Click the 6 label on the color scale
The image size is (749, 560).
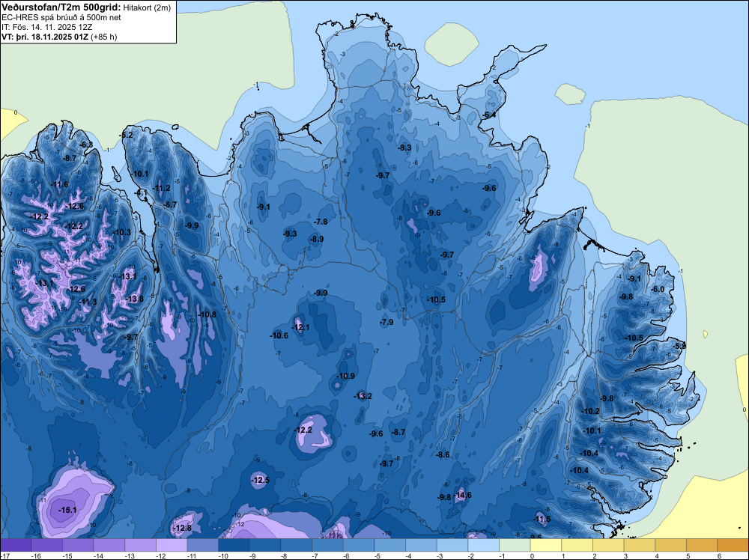[719, 556]
